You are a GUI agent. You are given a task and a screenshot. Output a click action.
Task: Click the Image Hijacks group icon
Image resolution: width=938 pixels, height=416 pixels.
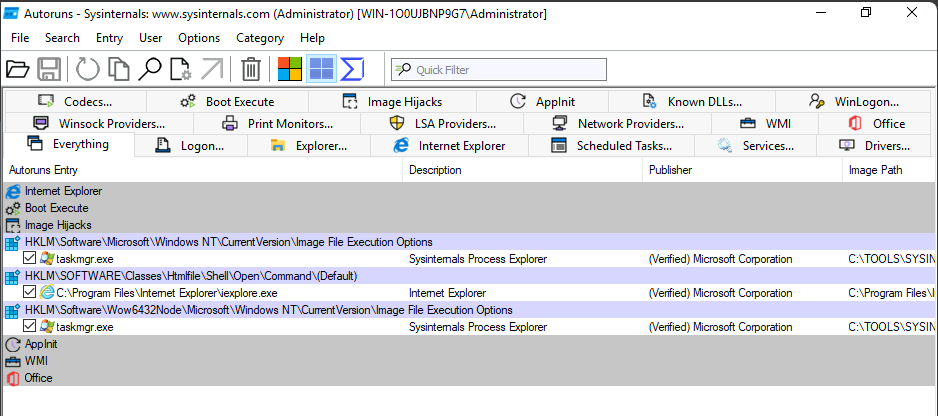[x=13, y=226]
